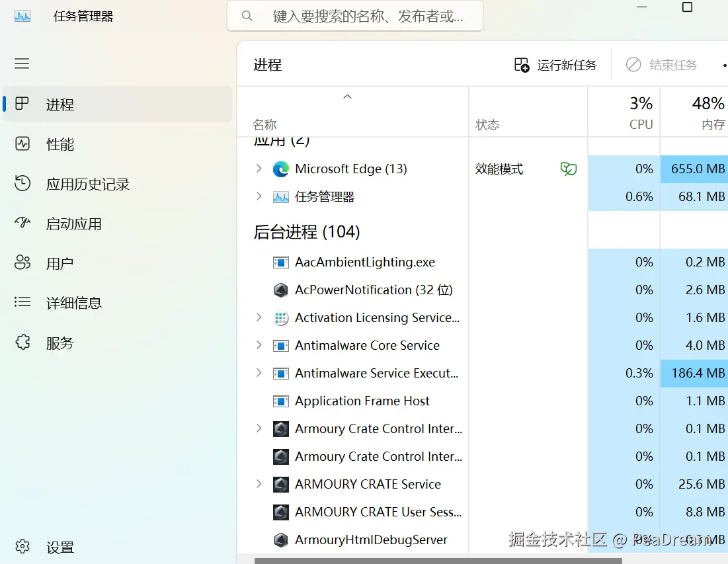Click Run new task (运行新任务) button
The image size is (728, 564).
coord(555,65)
